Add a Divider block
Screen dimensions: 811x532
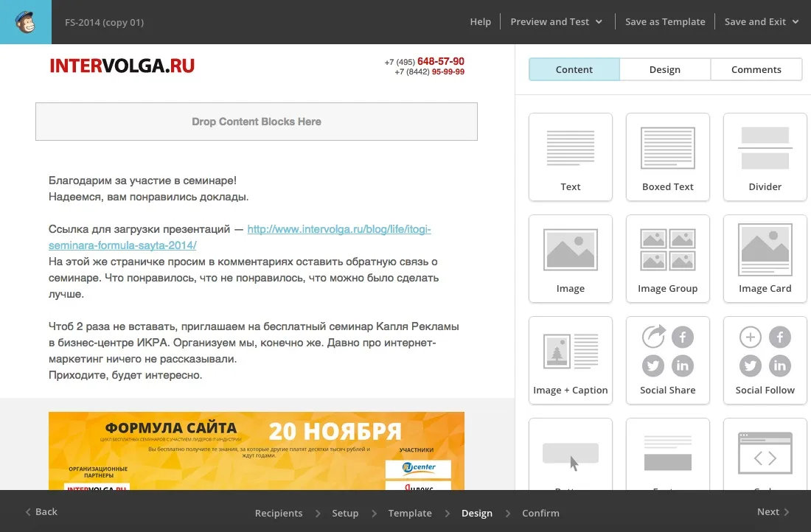point(765,156)
